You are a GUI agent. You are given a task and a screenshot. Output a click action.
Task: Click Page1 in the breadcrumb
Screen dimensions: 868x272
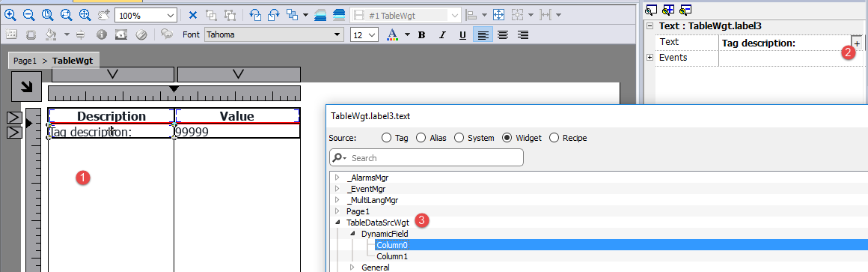click(25, 61)
